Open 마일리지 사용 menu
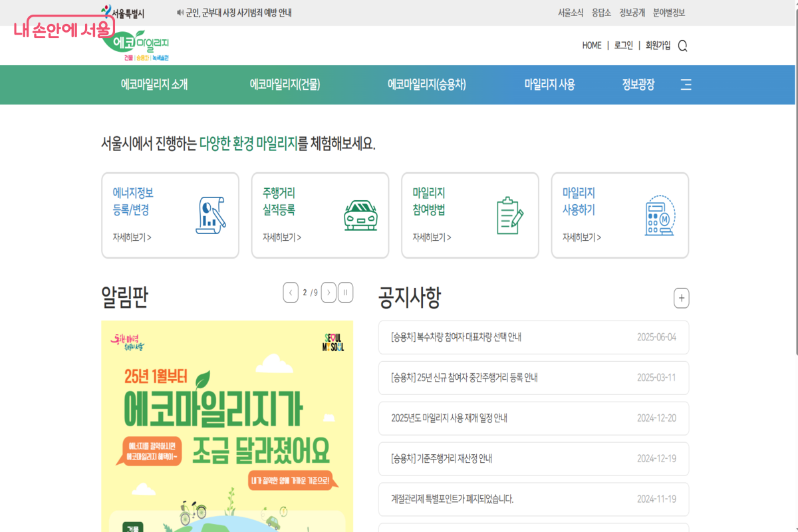The width and height of the screenshot is (798, 532). click(x=549, y=84)
